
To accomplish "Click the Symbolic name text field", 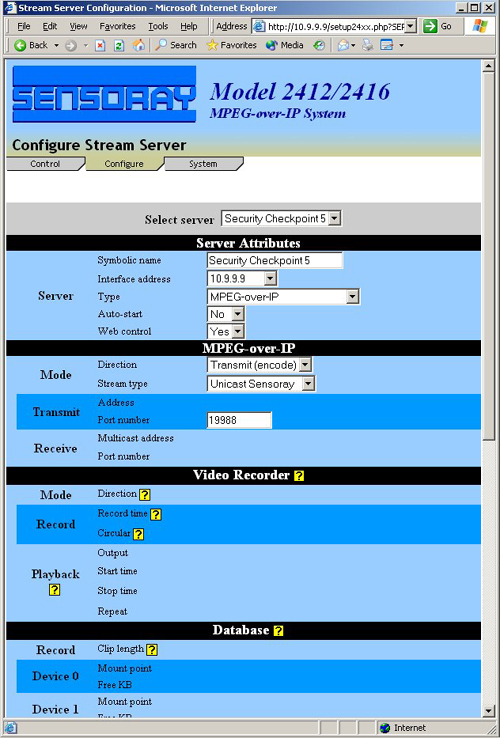I will pos(275,260).
